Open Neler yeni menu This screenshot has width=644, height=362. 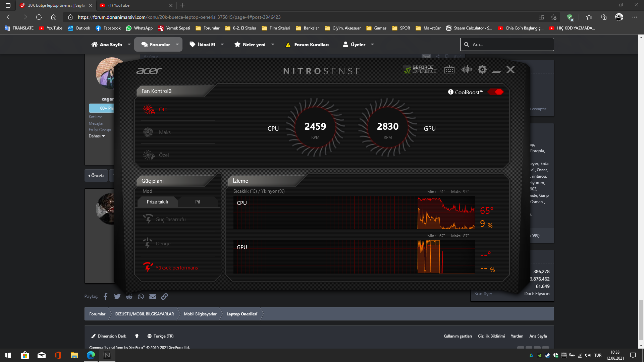tap(250, 45)
